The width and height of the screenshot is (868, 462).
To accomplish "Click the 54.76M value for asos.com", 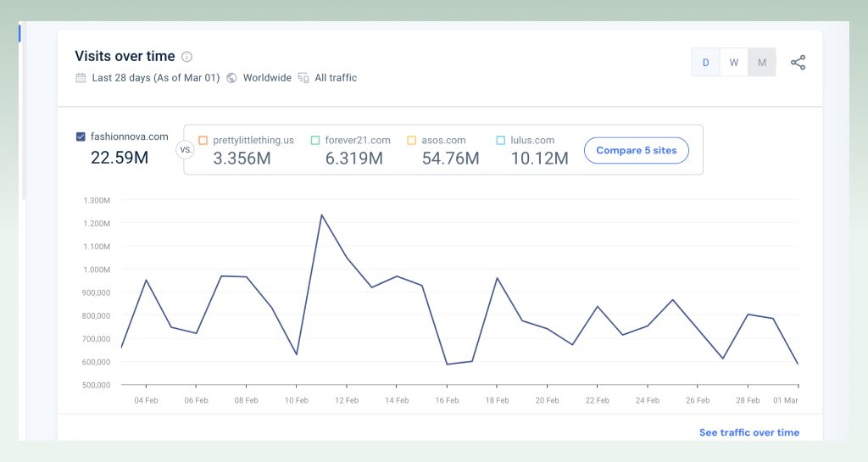I will click(x=451, y=159).
